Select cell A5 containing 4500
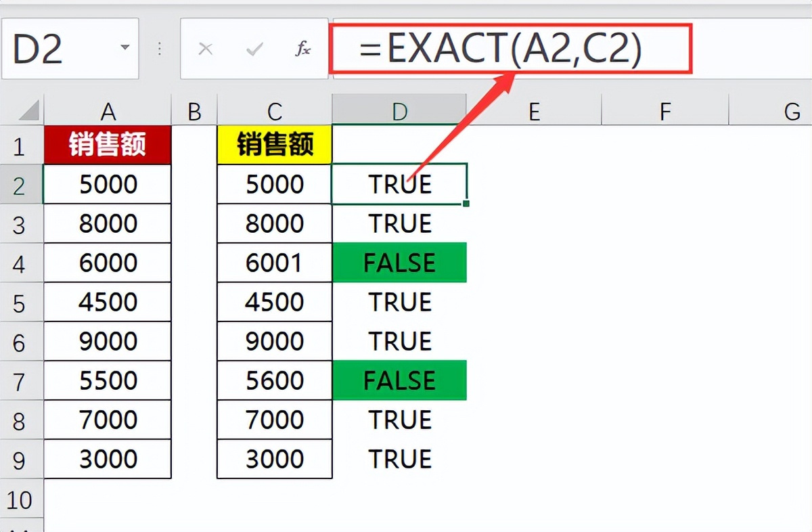812x532 pixels. coord(108,301)
